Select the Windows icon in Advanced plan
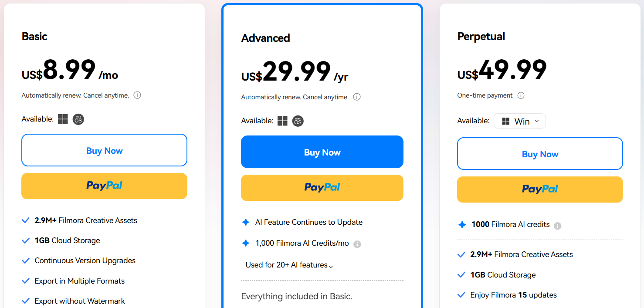644x308 pixels. pyautogui.click(x=282, y=121)
